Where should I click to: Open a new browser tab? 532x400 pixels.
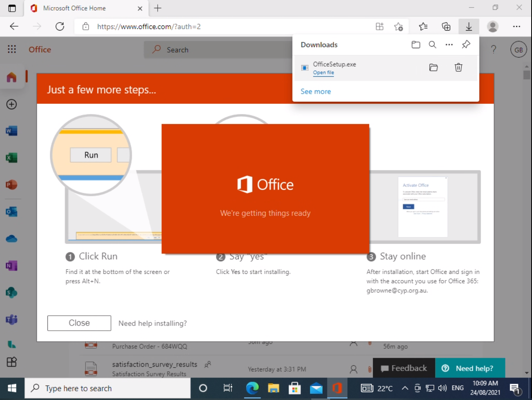tap(158, 8)
